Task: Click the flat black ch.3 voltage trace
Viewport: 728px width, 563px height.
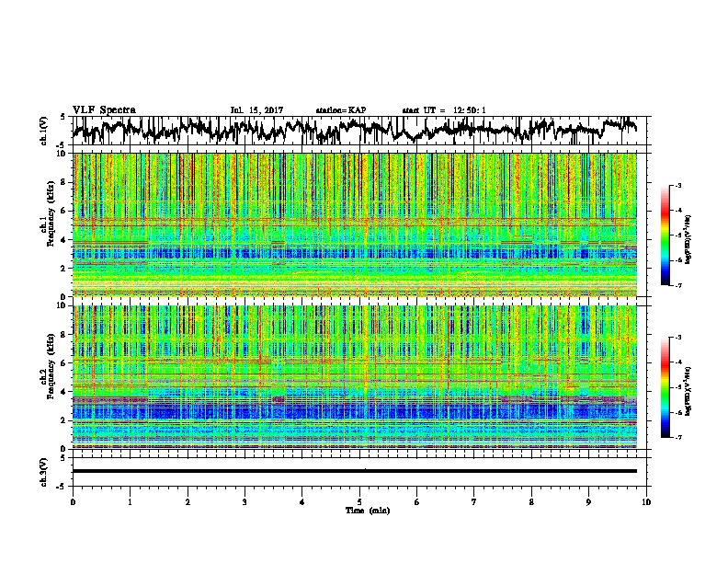Action: (x=355, y=471)
